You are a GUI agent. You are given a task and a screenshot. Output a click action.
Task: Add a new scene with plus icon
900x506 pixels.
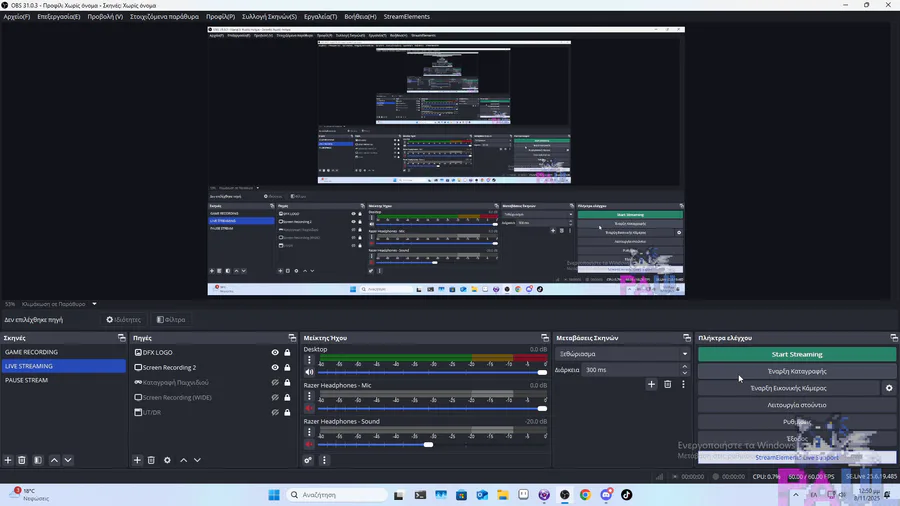(x=8, y=460)
